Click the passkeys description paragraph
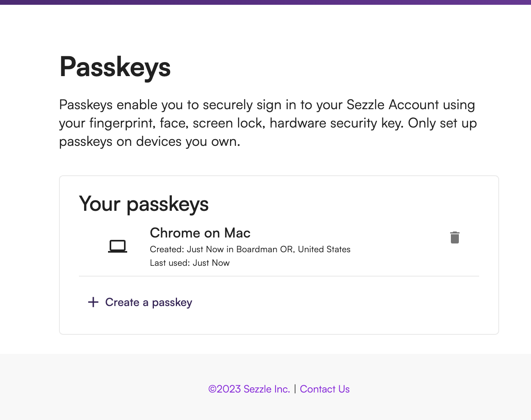Viewport: 531px width, 420px height. point(267,123)
